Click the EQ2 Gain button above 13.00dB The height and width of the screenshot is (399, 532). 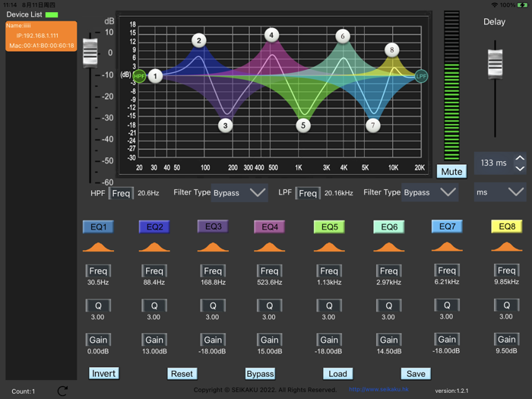[x=154, y=340]
